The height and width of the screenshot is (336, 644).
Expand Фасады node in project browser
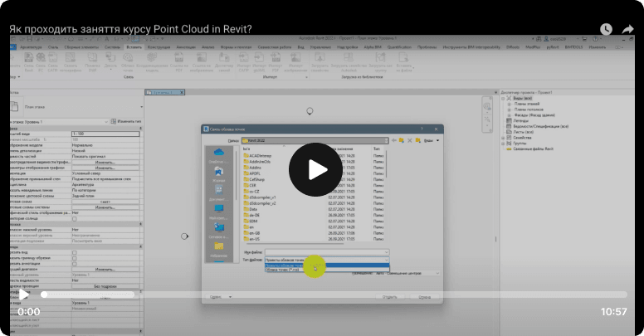[509, 115]
